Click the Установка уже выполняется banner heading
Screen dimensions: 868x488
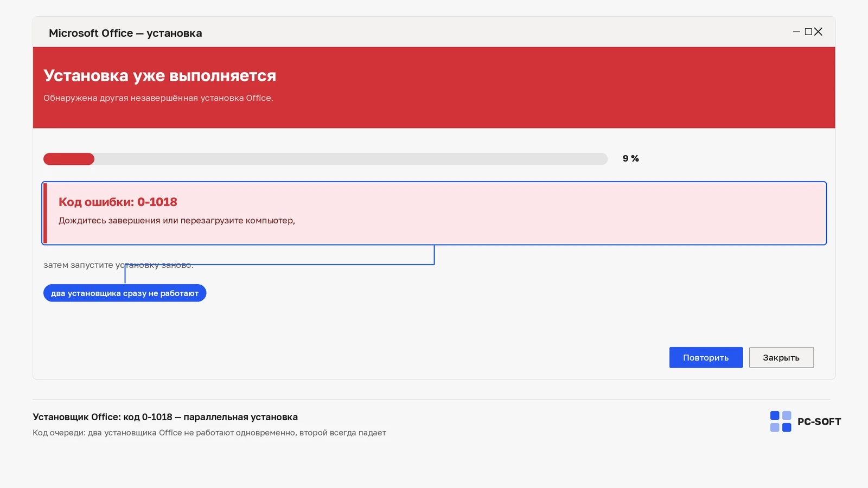(x=159, y=75)
